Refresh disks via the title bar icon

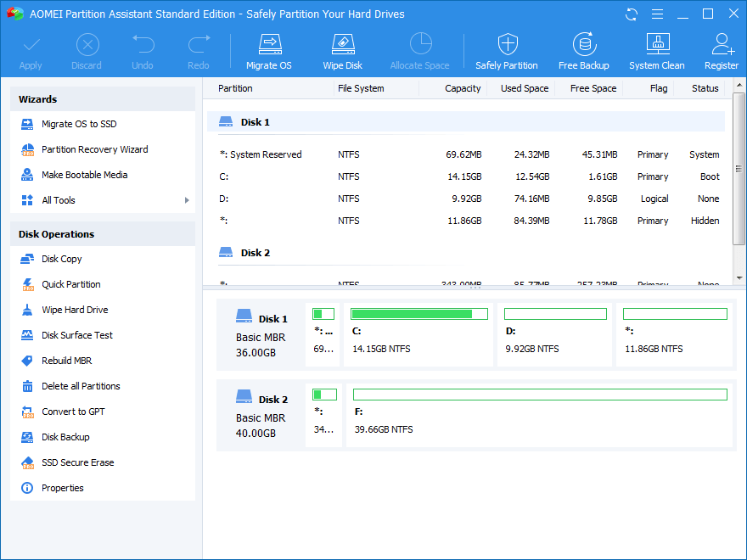point(630,14)
